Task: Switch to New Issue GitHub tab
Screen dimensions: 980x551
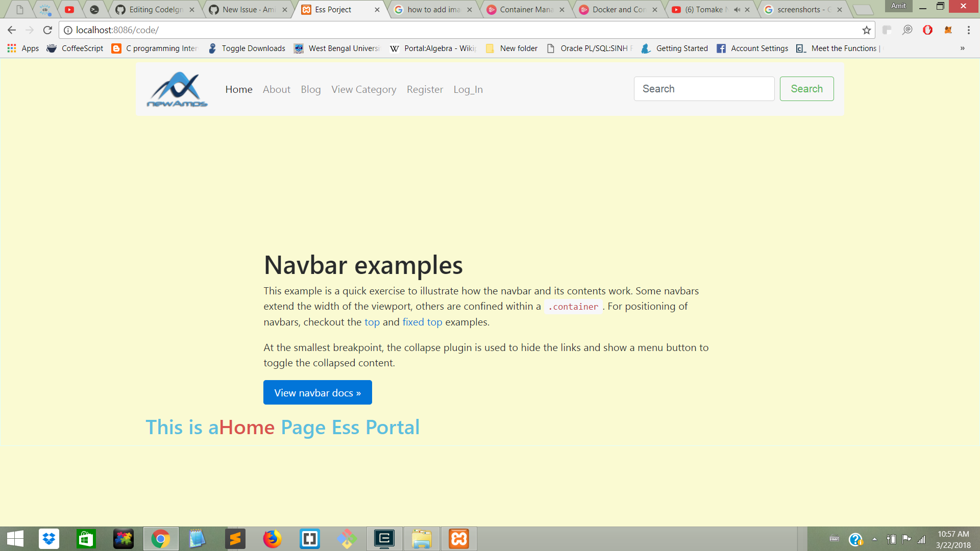Action: (248, 10)
